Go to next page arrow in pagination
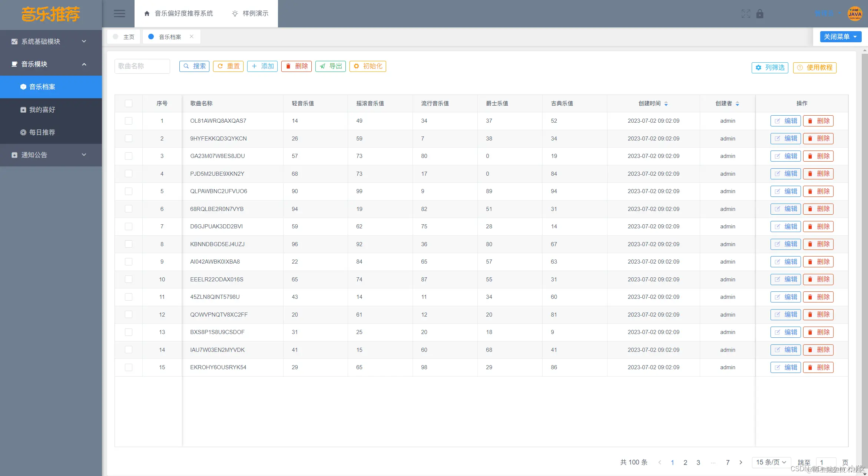 click(x=741, y=462)
